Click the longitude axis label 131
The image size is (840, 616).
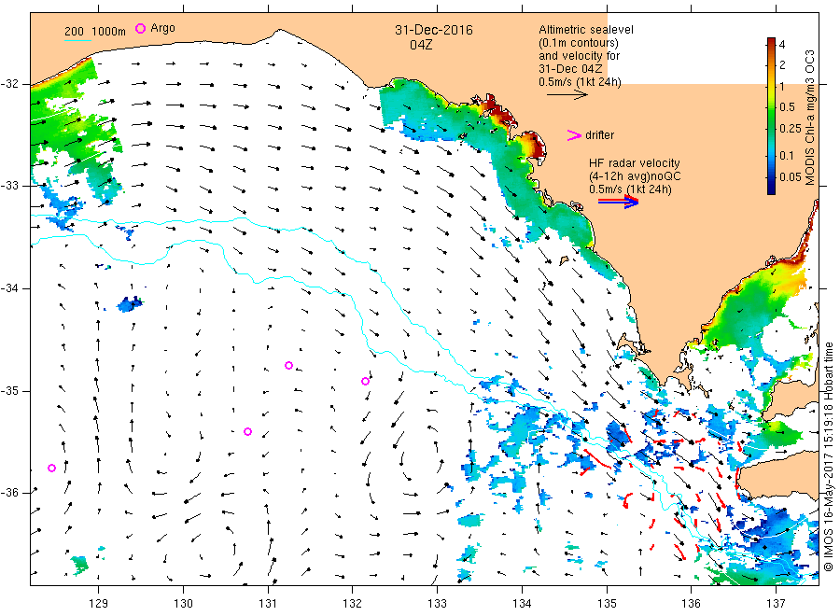coord(268,603)
